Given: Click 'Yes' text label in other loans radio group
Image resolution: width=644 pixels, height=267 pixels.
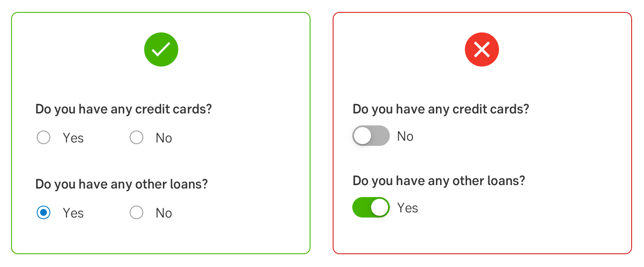Looking at the screenshot, I should pos(73,213).
